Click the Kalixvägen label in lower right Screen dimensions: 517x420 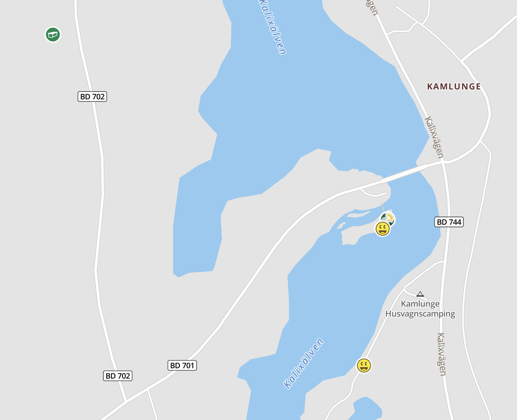click(x=441, y=354)
